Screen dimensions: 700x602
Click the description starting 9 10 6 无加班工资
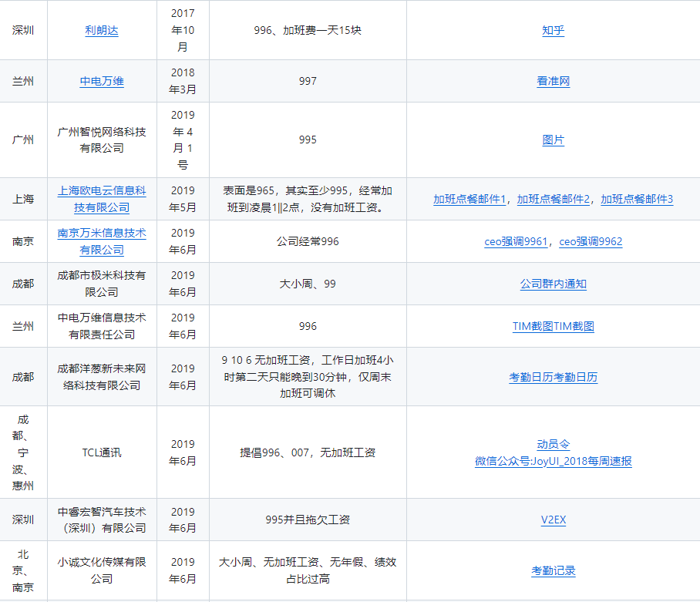[x=308, y=377]
